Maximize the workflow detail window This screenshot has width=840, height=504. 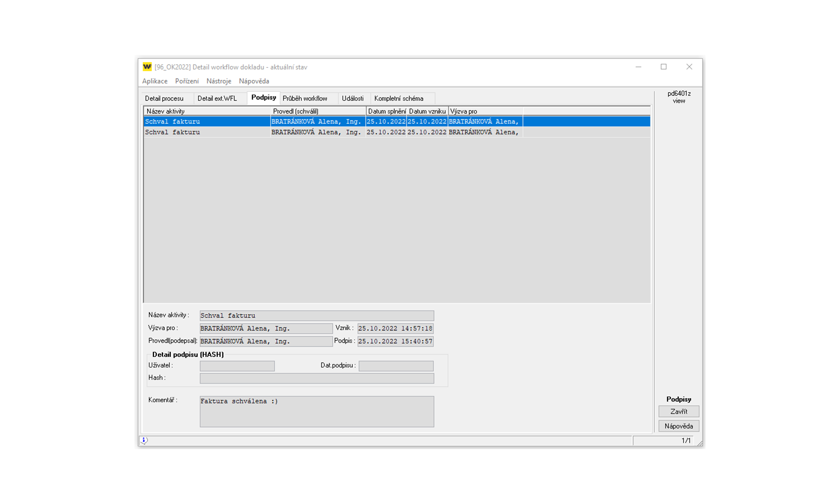[x=664, y=67]
